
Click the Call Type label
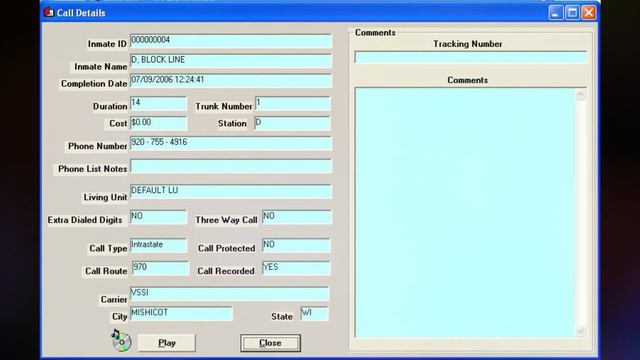tap(108, 249)
